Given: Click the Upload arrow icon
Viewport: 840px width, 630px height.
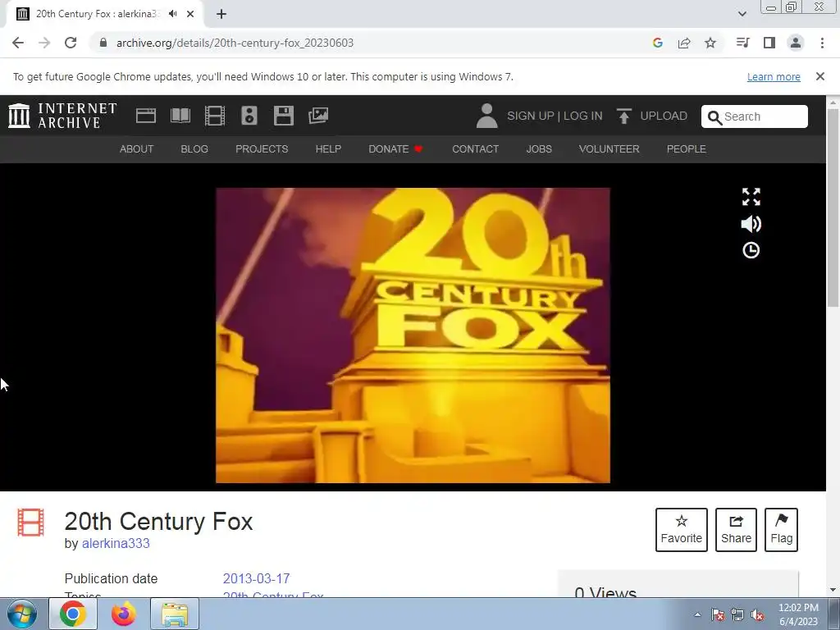Looking at the screenshot, I should click(623, 116).
